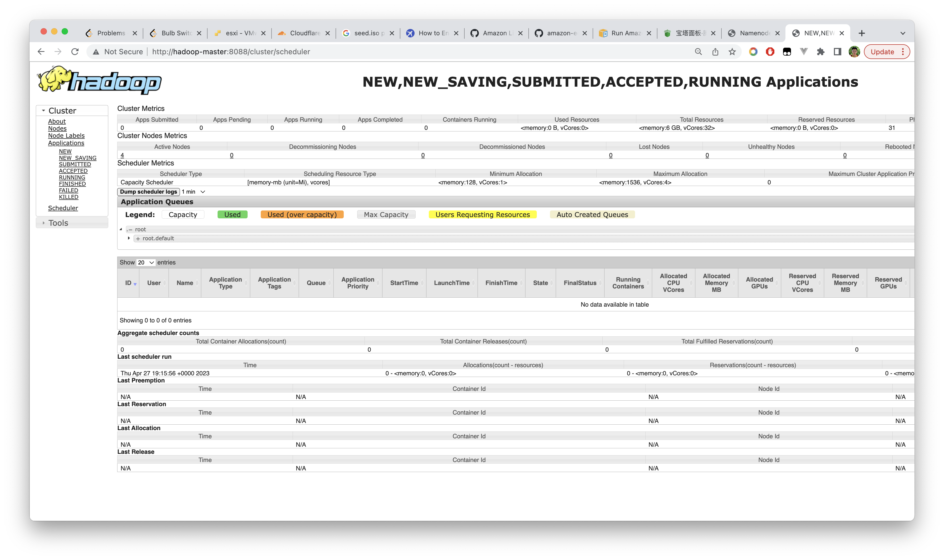
Task: Sort the table by StartTime column
Action: click(x=404, y=283)
